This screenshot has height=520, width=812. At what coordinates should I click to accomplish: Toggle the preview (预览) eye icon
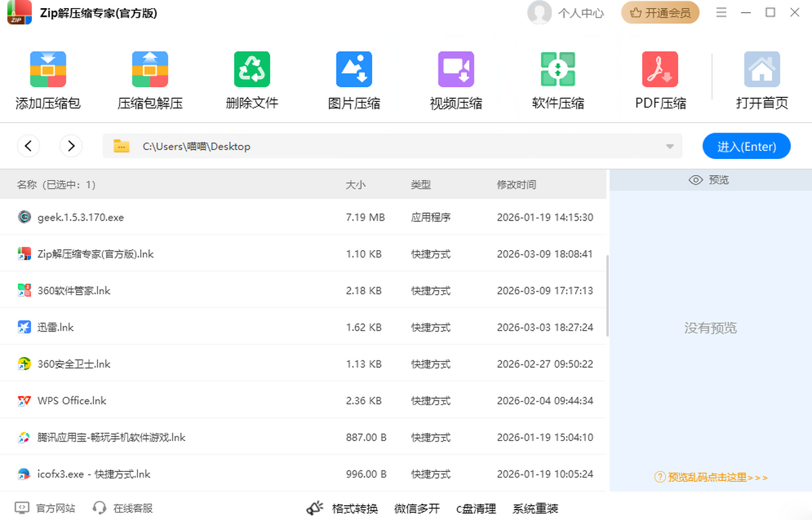[x=695, y=180]
